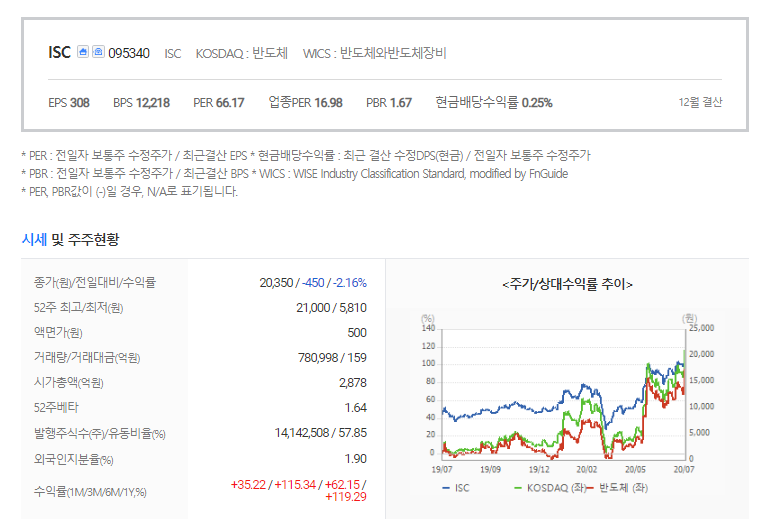Click the KOSDAQ : 반도체 sector label
This screenshot has height=519, width=766.
point(242,53)
